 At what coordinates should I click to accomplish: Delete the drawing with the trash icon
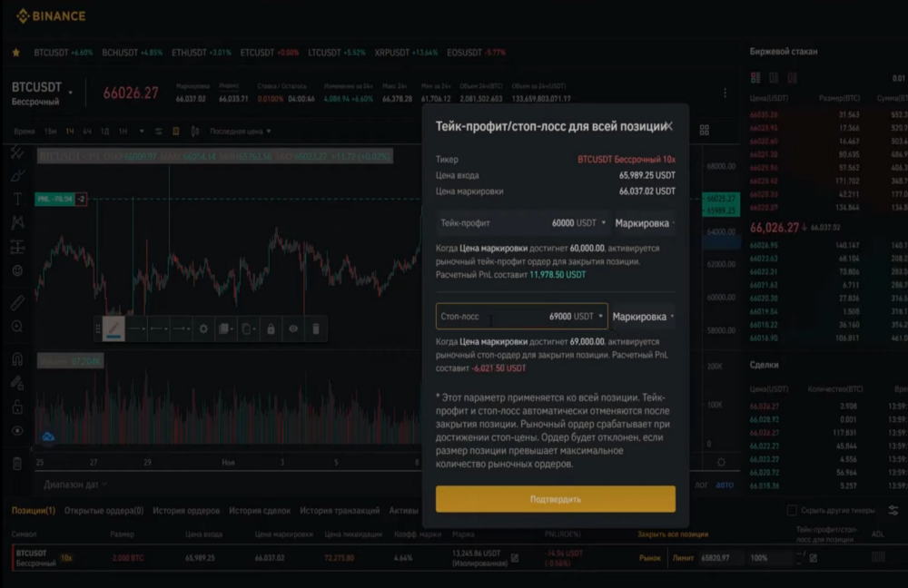click(316, 328)
